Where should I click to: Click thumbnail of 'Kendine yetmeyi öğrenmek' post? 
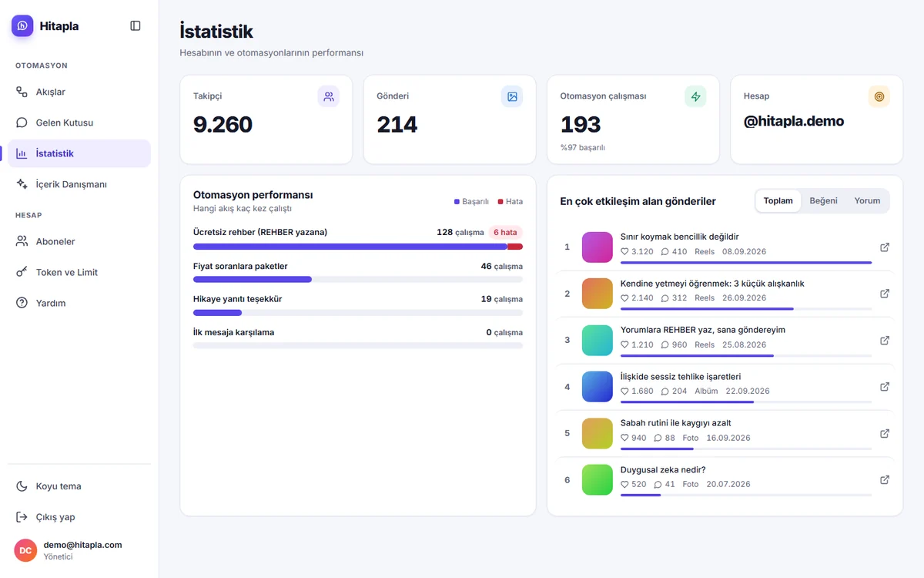597,294
